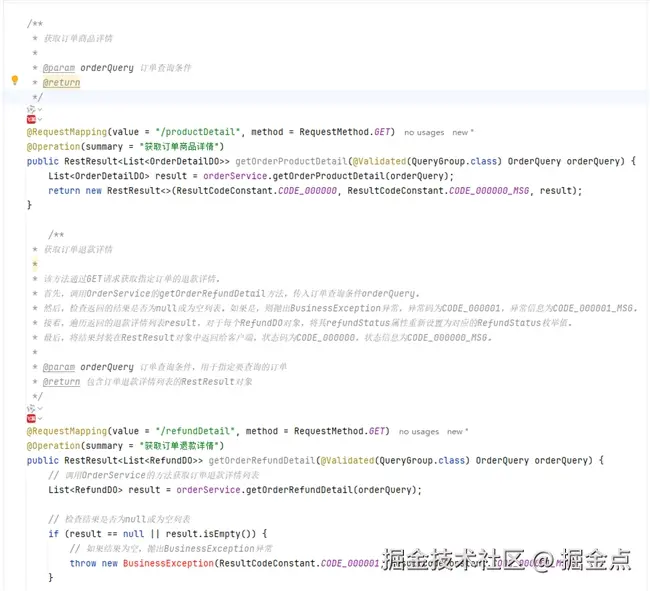Click RequestMethod.GET on the /refundDetail line
The image size is (650, 591).
(340, 431)
